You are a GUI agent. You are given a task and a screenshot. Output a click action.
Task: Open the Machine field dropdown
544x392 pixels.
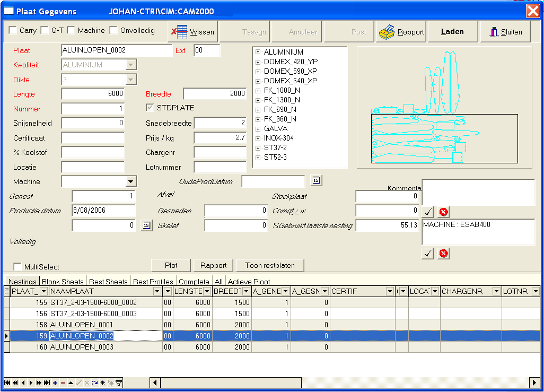(x=130, y=182)
